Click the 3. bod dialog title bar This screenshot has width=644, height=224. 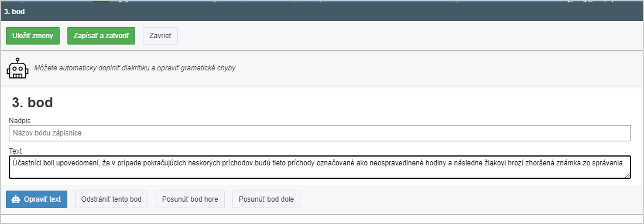[322, 12]
